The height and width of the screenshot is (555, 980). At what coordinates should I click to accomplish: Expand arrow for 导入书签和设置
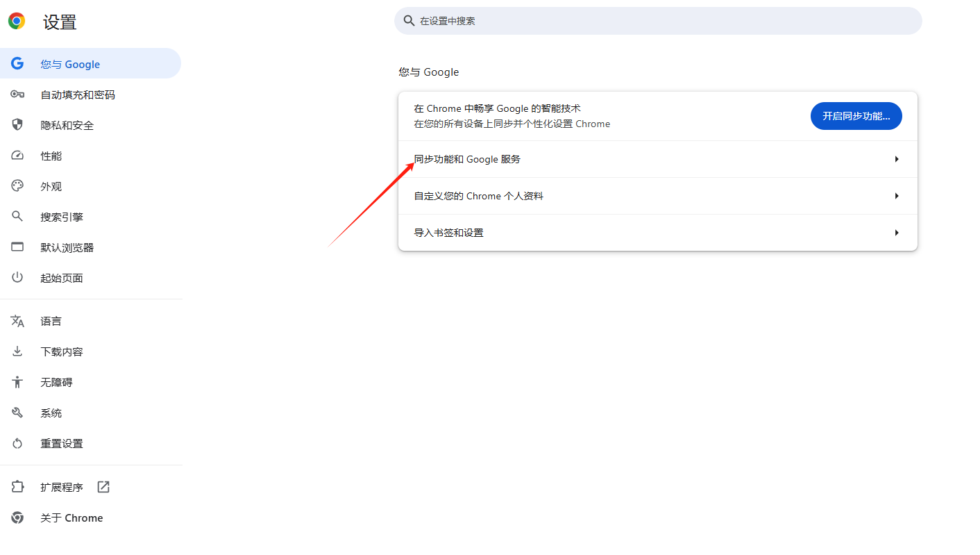pos(897,233)
